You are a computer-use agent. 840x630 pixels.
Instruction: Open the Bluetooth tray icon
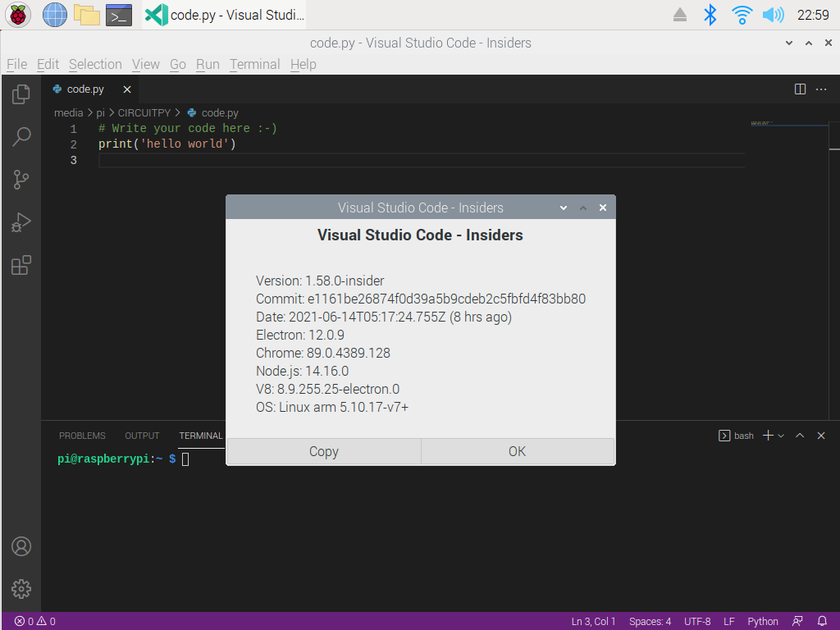pos(710,15)
